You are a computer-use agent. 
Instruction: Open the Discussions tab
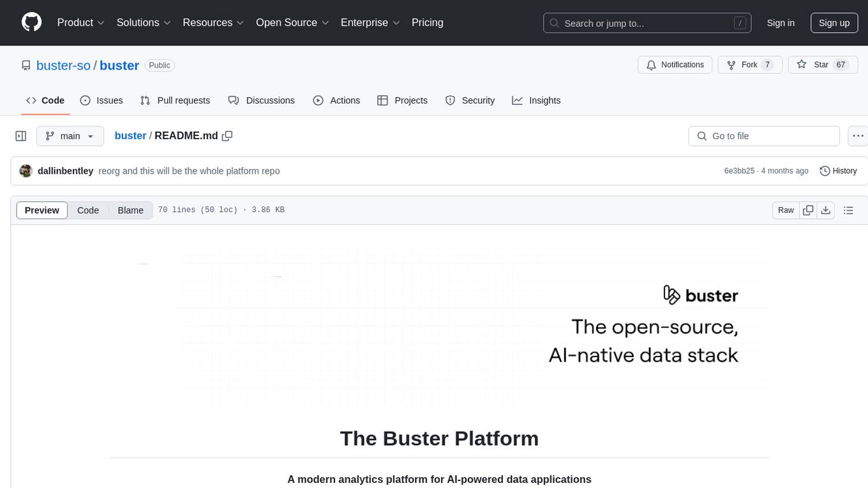pos(262,100)
